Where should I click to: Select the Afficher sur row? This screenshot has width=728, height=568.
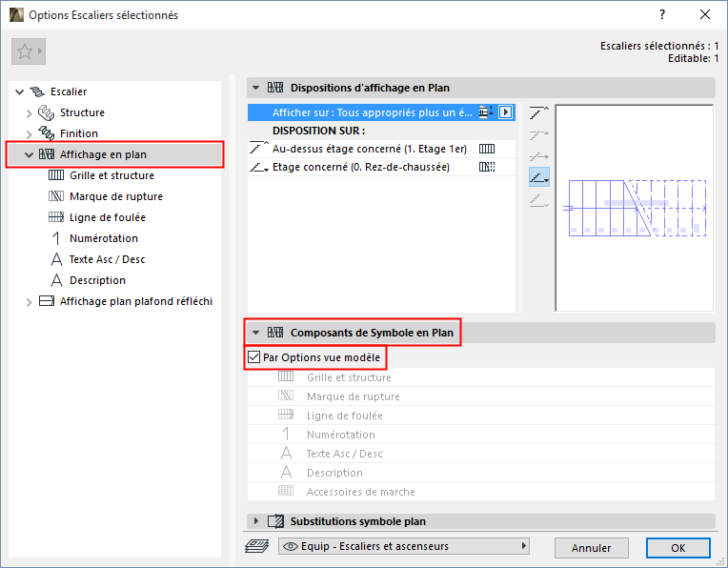(x=381, y=112)
